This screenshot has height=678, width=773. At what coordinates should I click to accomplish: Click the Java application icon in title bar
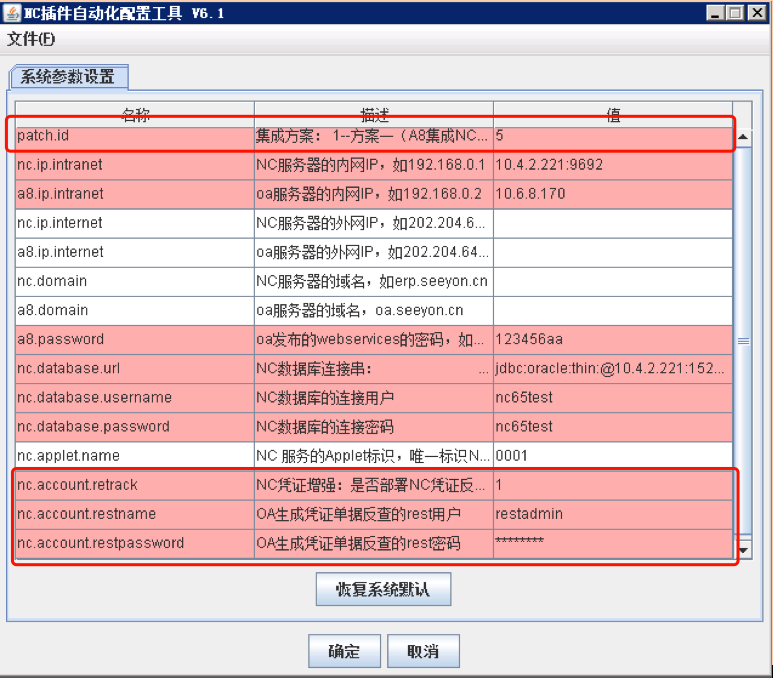tap(11, 13)
